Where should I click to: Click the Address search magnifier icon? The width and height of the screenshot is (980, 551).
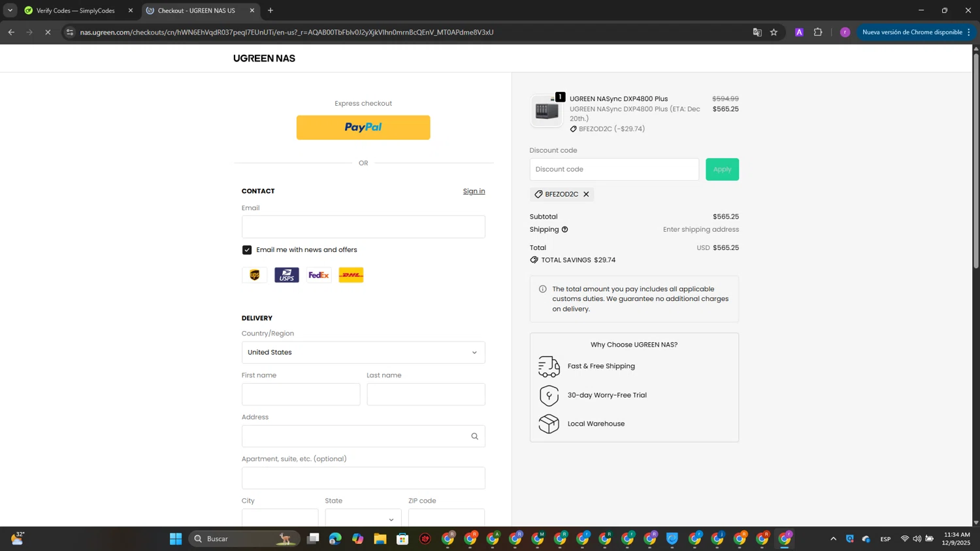point(475,436)
